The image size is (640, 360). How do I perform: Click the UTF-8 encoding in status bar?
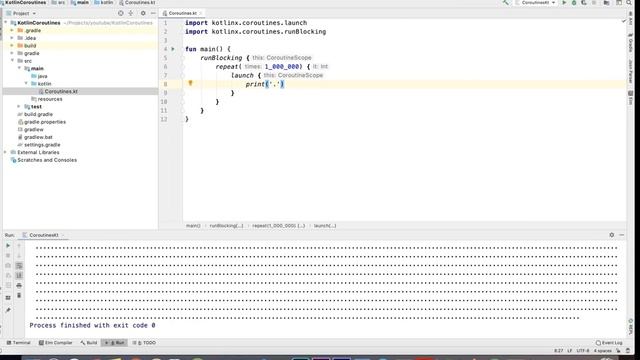tap(583, 351)
